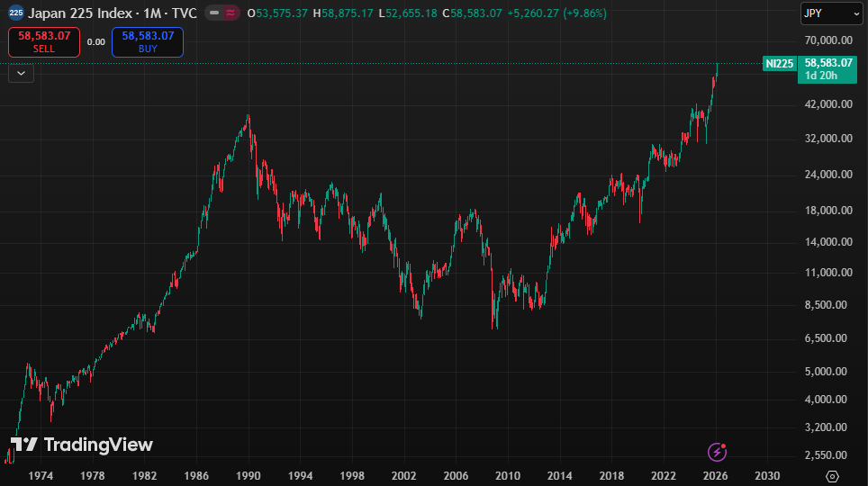Screen dimensions: 868x486
Task: Click the dash icon in the status pill
Action: pyautogui.click(x=214, y=13)
